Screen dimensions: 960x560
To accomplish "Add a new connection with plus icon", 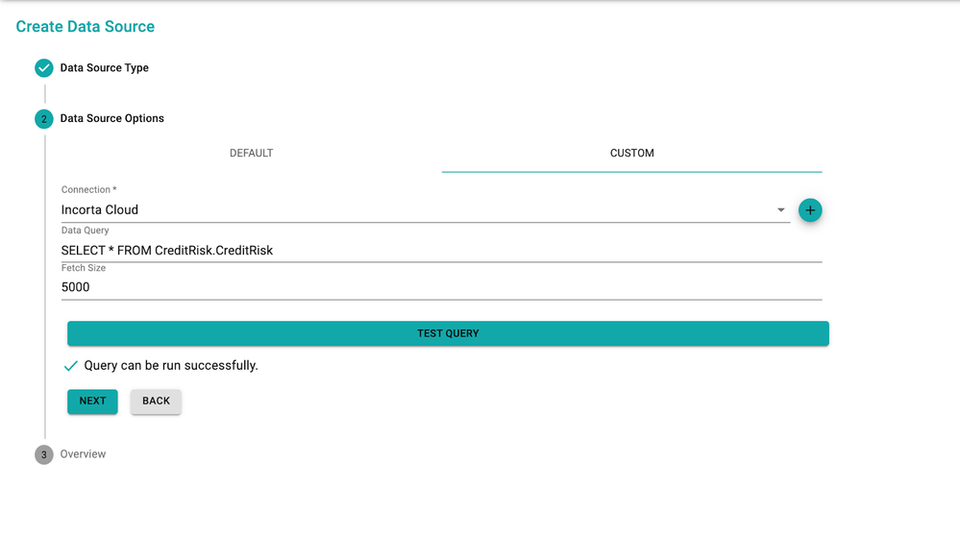I will coord(810,210).
